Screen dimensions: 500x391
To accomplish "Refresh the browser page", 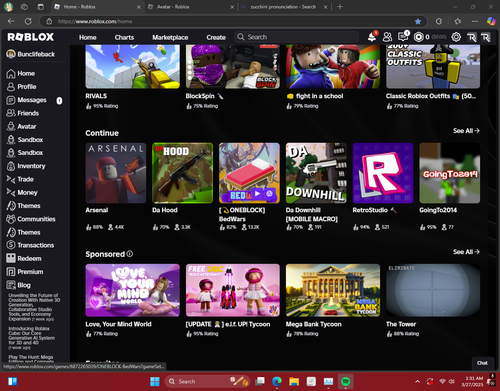I will (28, 21).
